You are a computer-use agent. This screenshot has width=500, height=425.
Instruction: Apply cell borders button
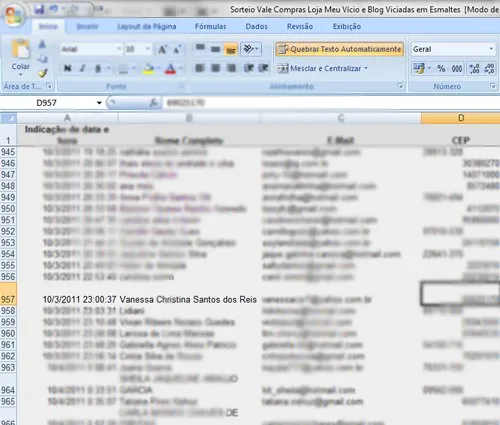(x=123, y=69)
